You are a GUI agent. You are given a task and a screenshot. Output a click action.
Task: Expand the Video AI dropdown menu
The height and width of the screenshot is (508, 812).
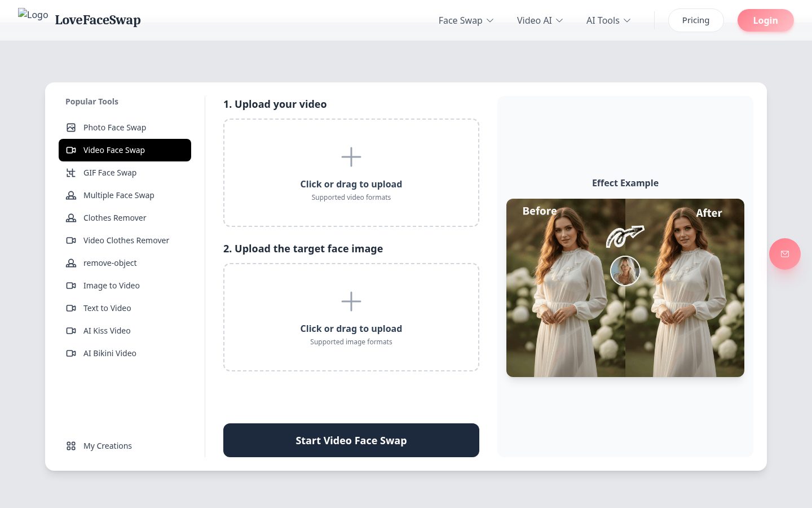coord(540,20)
